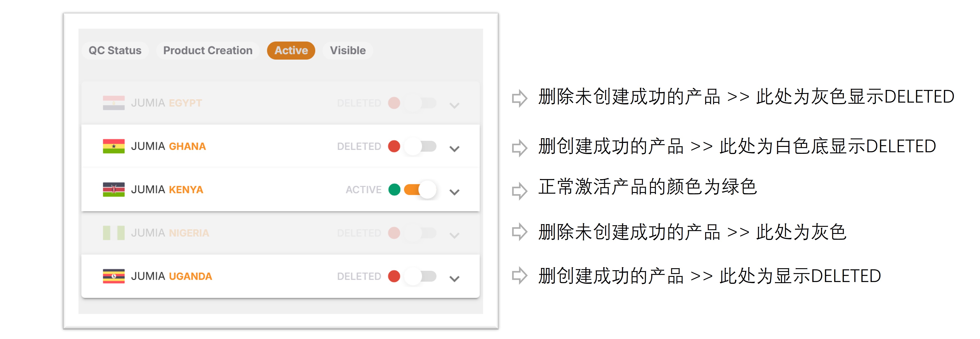Click the Ghana flag icon
Viewport: 980px width, 339px height.
[x=113, y=146]
